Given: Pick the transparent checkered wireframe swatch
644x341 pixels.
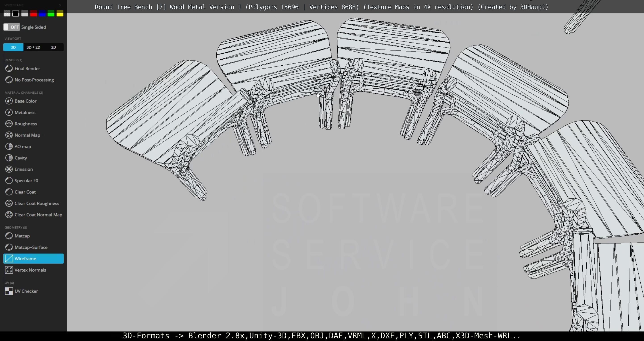Looking at the screenshot, I should (x=7, y=13).
